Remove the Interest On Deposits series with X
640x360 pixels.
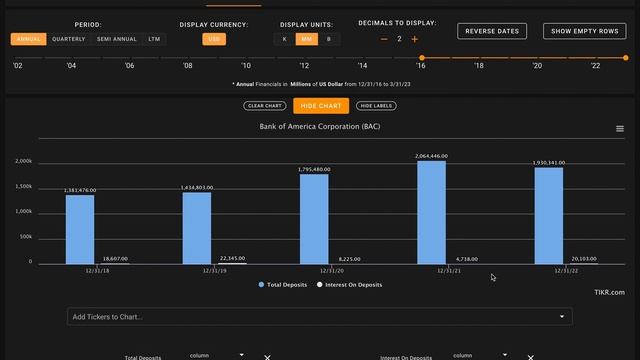pos(531,358)
